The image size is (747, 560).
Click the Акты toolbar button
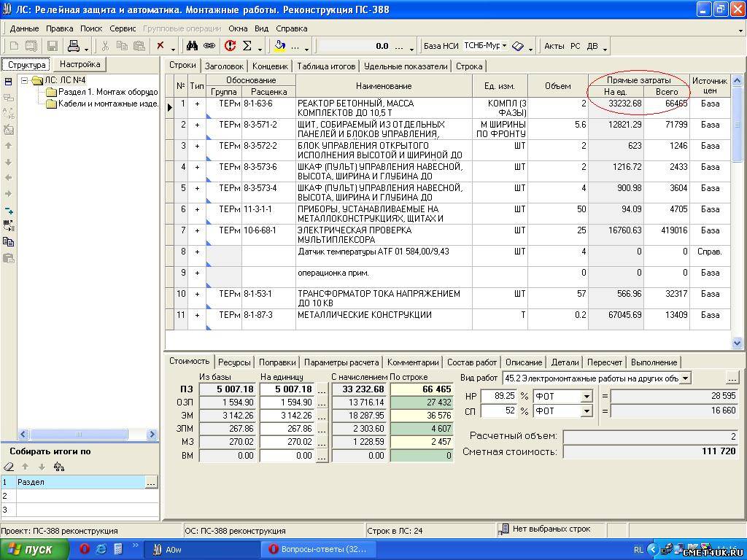554,46
